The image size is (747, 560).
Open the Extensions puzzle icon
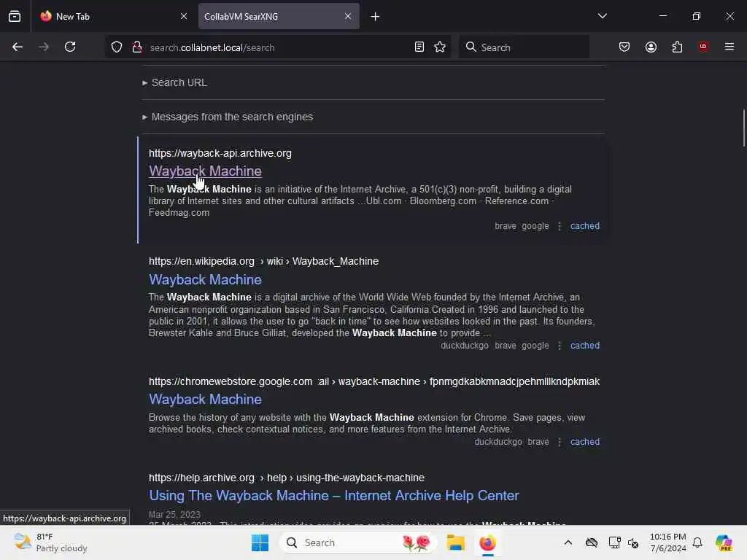tap(678, 47)
